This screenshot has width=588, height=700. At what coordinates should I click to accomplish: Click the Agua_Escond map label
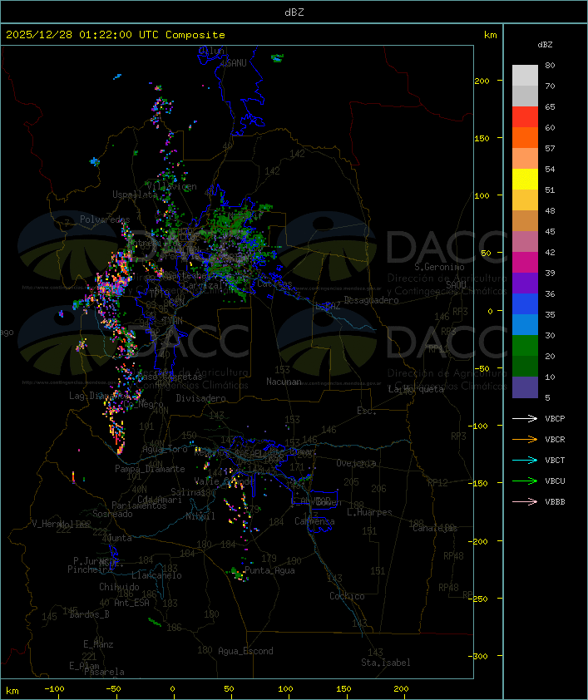click(x=245, y=651)
